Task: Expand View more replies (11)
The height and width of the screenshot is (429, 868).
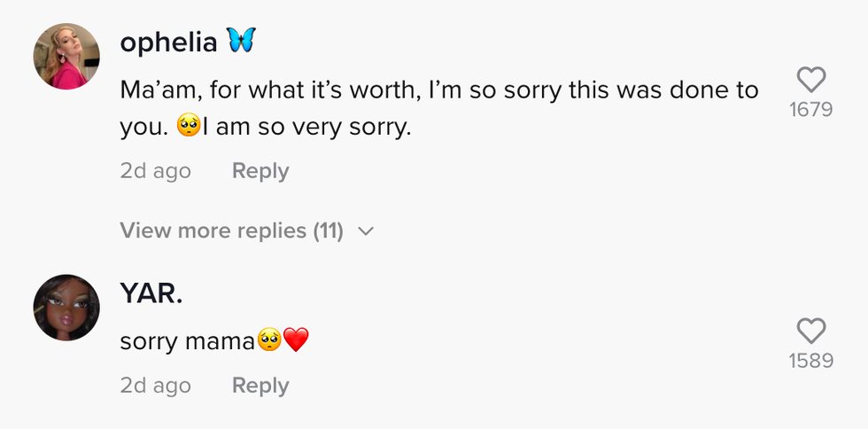Action: click(x=231, y=231)
